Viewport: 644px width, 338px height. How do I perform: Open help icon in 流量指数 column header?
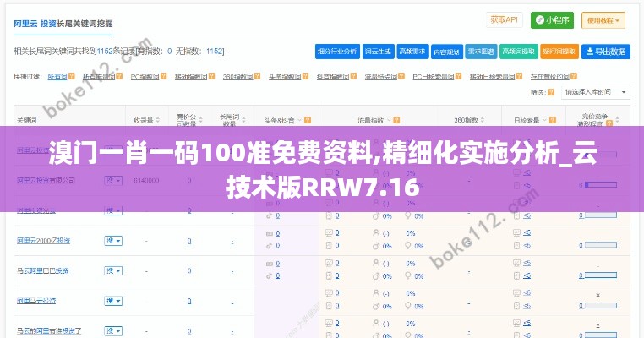click(396, 120)
